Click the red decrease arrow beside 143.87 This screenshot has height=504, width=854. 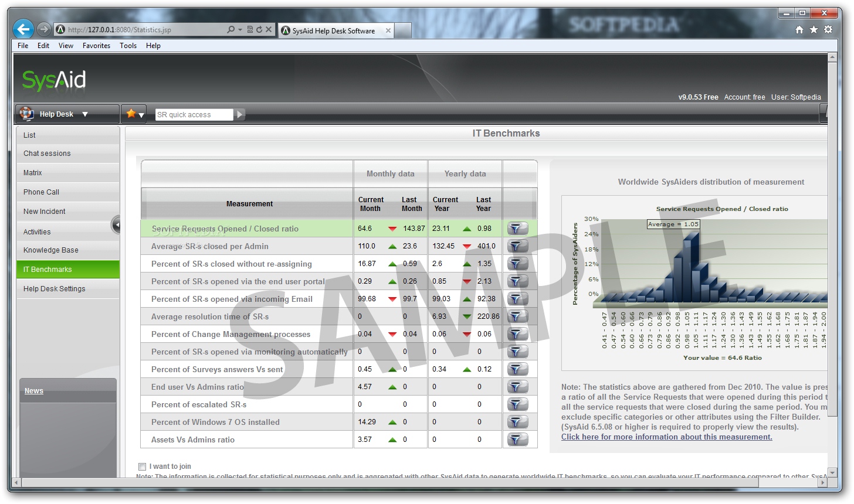pyautogui.click(x=391, y=229)
